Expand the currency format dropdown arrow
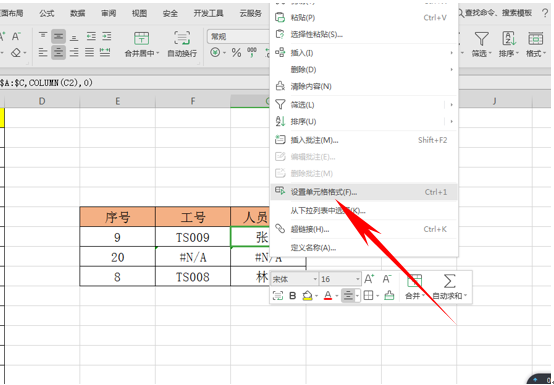Viewport: 554px width, 385px height. pos(224,53)
